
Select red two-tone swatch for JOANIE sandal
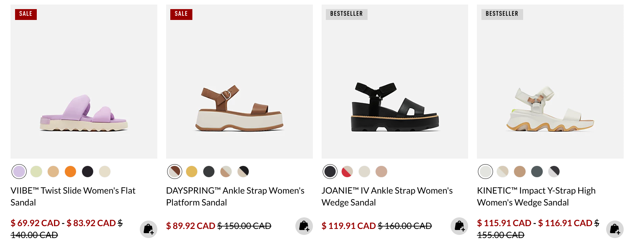[347, 172]
